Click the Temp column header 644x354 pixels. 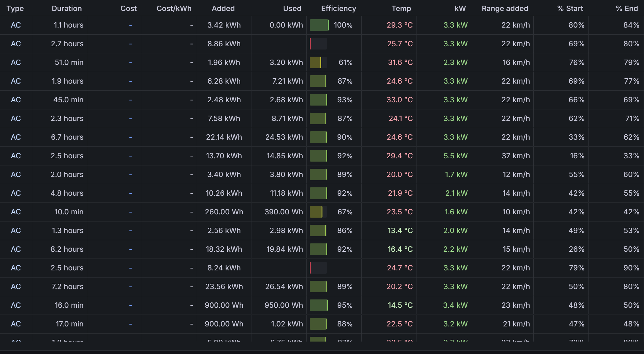tap(401, 8)
